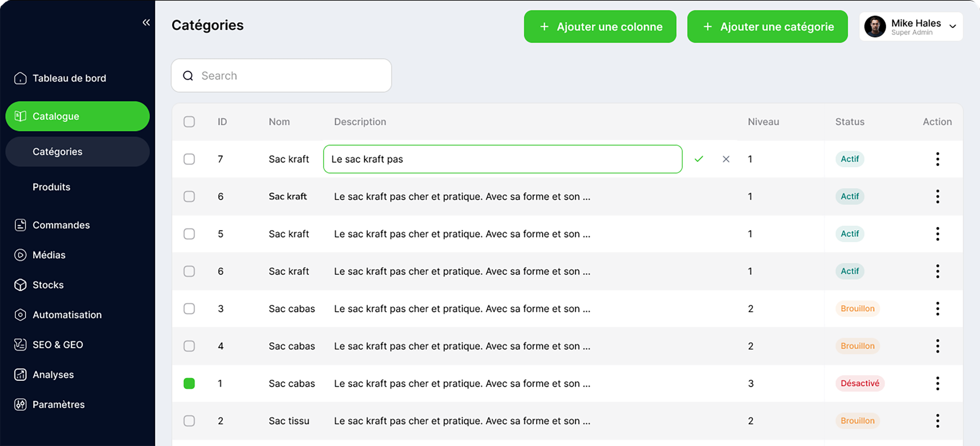Click Ajouter une catégorie button
This screenshot has width=980, height=446.
pyautogui.click(x=767, y=27)
